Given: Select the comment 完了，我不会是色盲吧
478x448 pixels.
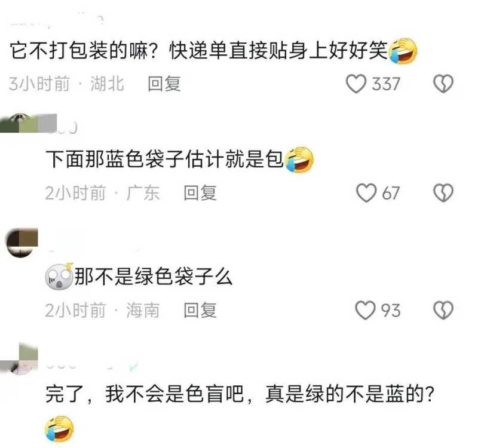Looking at the screenshot, I should tap(145, 394).
